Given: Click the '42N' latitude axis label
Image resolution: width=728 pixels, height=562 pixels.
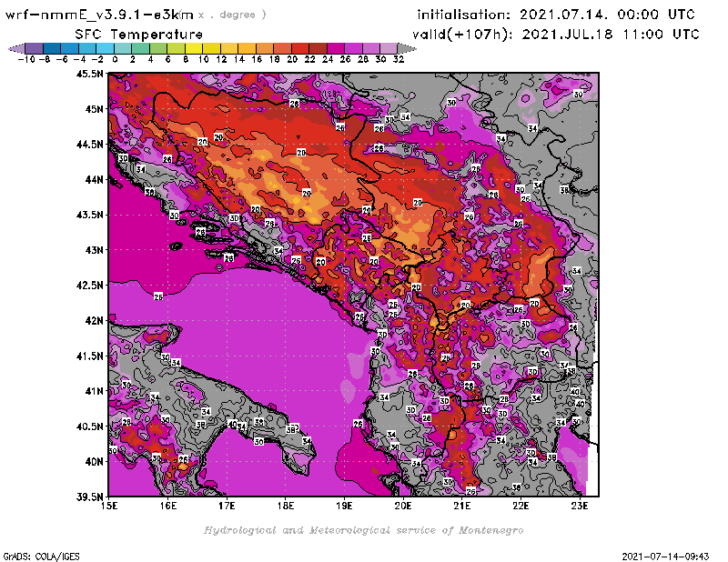Looking at the screenshot, I should (95, 320).
